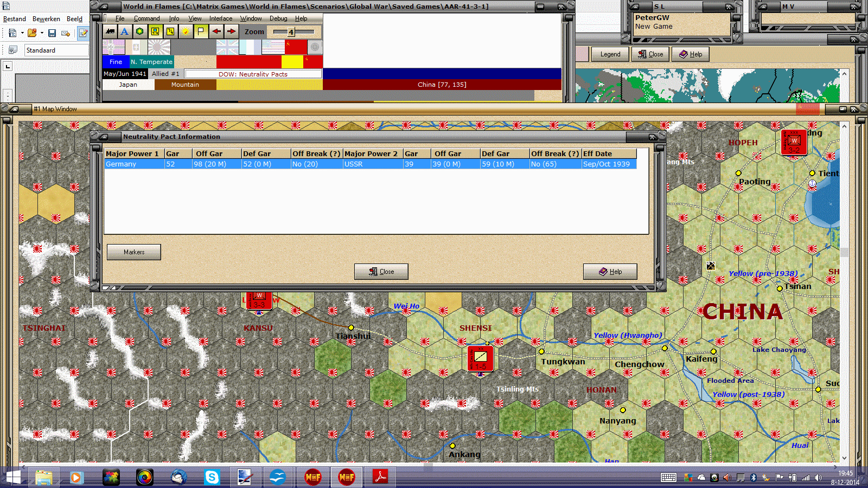Open the Bestand menu in the word processor
The image size is (868, 488).
tap(15, 19)
